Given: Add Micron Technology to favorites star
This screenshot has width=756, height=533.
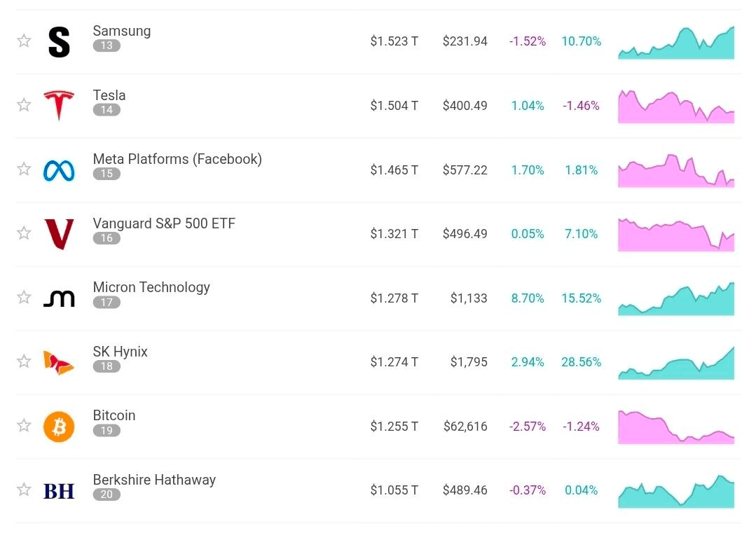Looking at the screenshot, I should [x=24, y=298].
